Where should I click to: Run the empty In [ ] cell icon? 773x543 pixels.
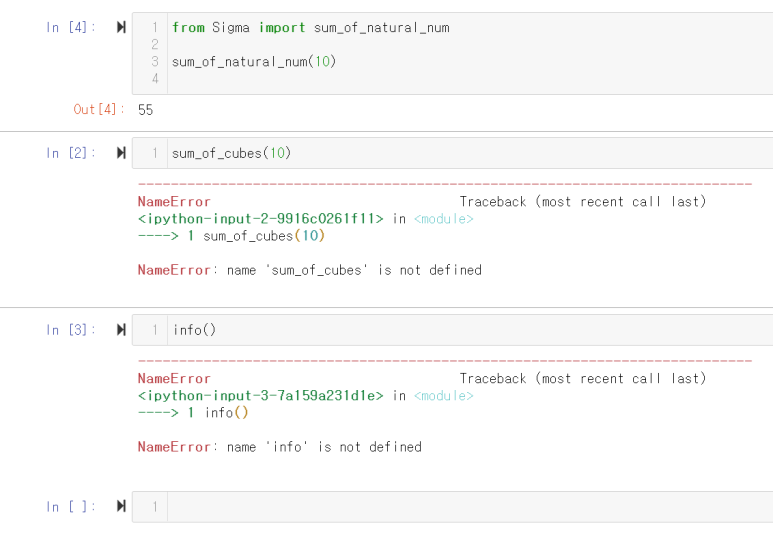click(x=121, y=506)
